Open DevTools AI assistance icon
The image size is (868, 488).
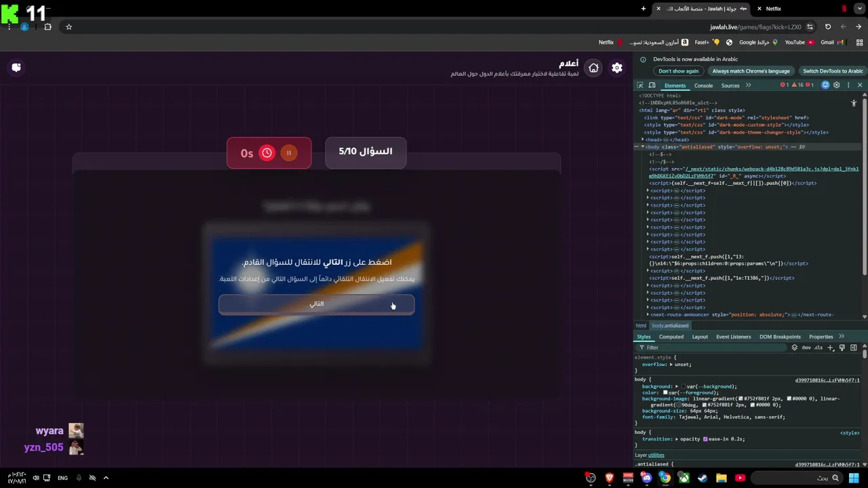[825, 85]
